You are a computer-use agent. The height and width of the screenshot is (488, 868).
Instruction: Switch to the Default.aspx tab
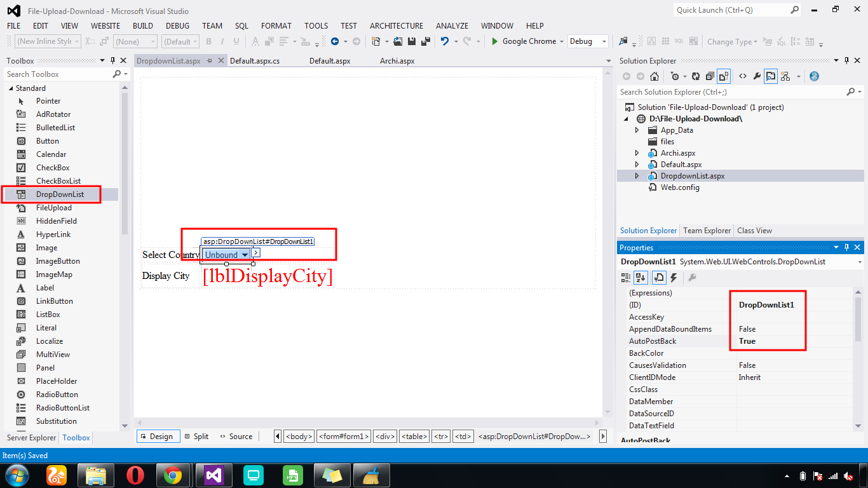coord(329,60)
